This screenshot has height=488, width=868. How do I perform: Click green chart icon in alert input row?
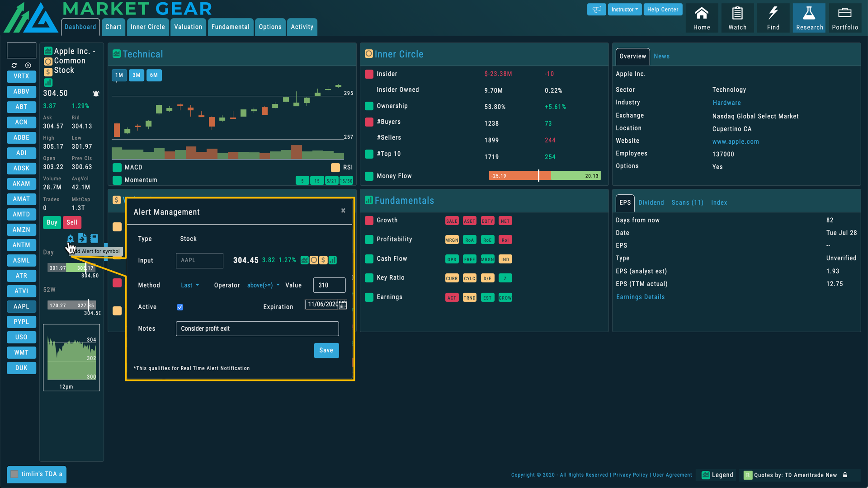point(305,260)
